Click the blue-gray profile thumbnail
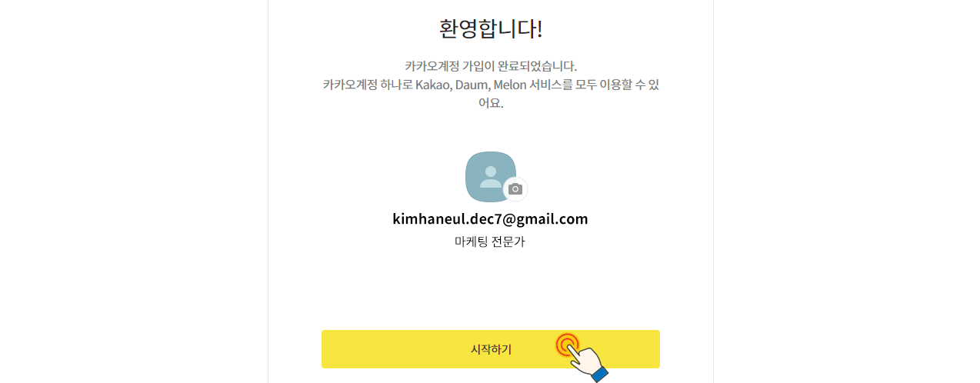This screenshot has height=383, width=980. [490, 177]
